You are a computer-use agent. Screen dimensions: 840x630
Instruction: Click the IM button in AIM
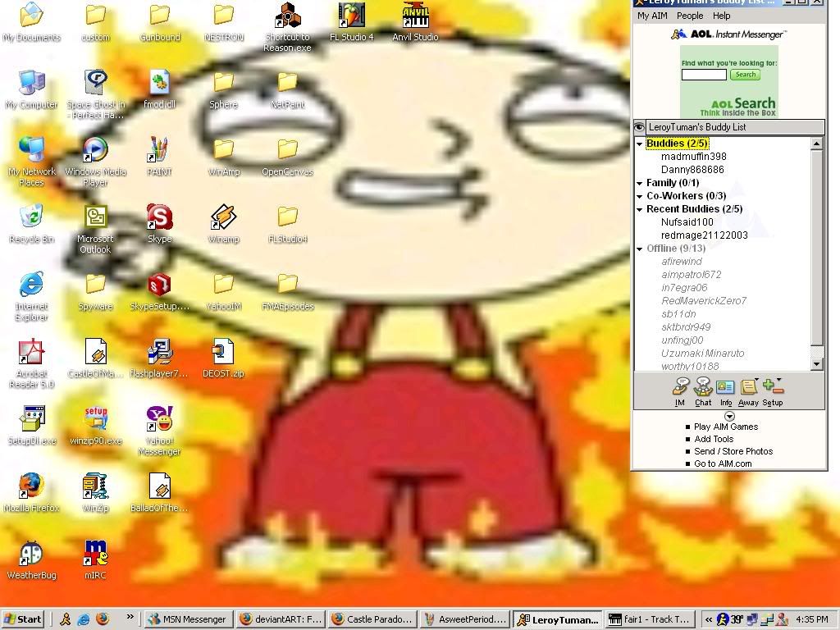680,392
